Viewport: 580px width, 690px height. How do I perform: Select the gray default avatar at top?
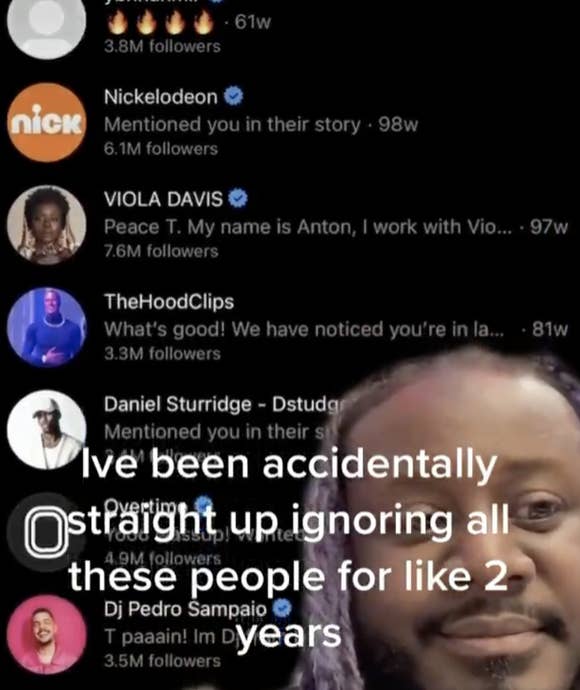46,21
